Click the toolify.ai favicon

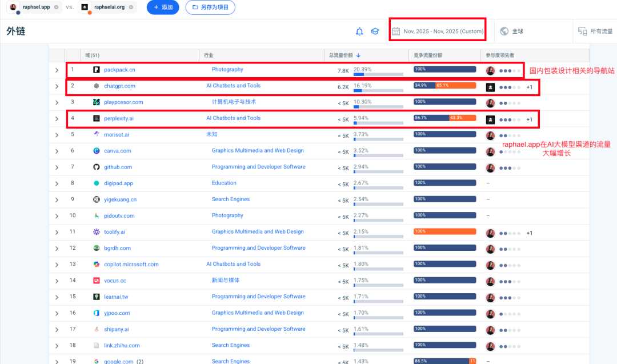coord(97,232)
